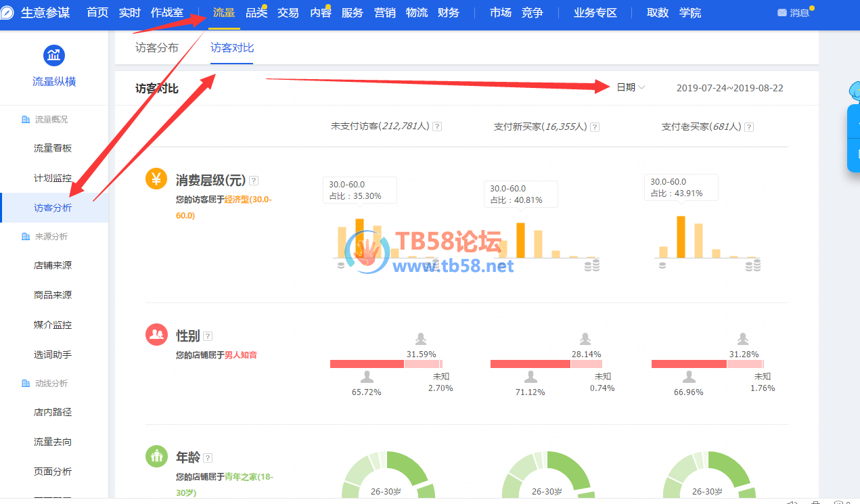Open 选词助手 from the sidebar
Image resolution: width=860 pixels, height=504 pixels.
pyautogui.click(x=53, y=354)
